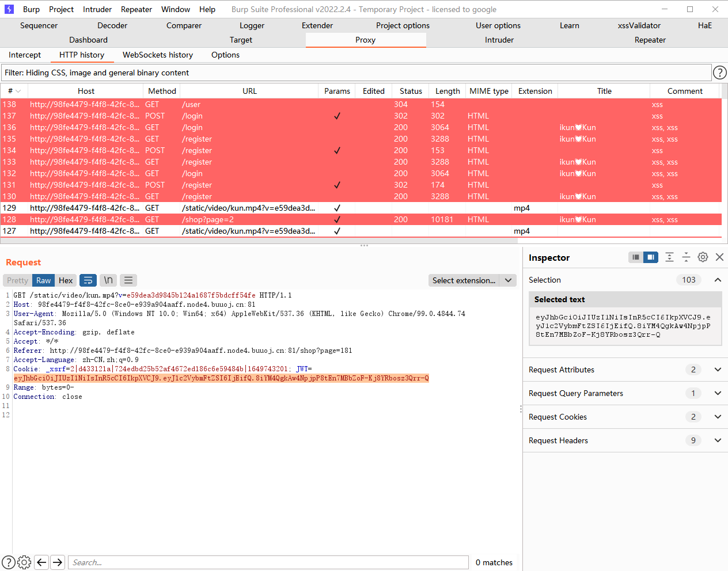Go to next search match arrow
Viewport: 728px width, 571px height.
click(x=58, y=562)
